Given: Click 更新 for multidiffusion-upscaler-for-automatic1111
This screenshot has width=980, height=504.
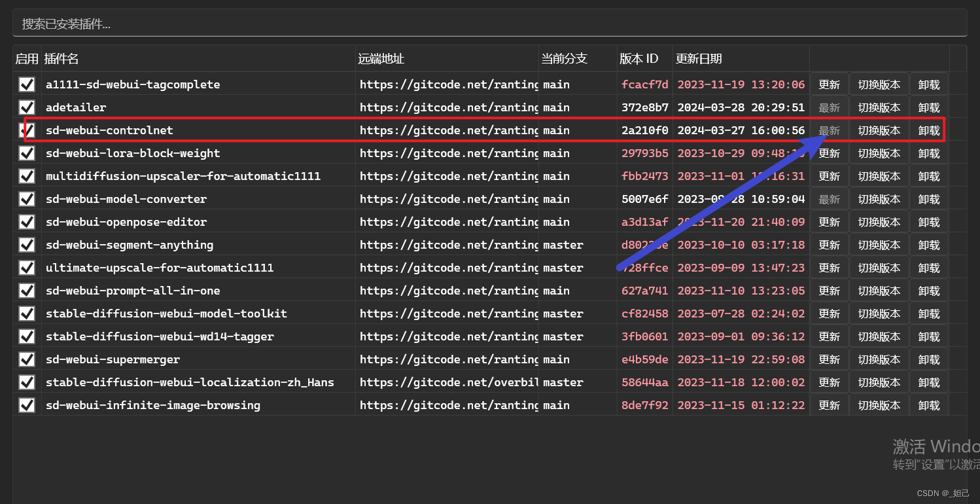Looking at the screenshot, I should [830, 176].
